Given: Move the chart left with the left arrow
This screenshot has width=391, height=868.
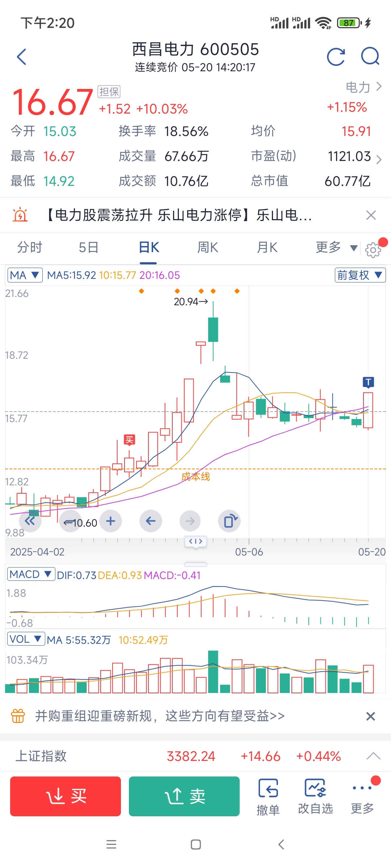Looking at the screenshot, I should click(151, 521).
